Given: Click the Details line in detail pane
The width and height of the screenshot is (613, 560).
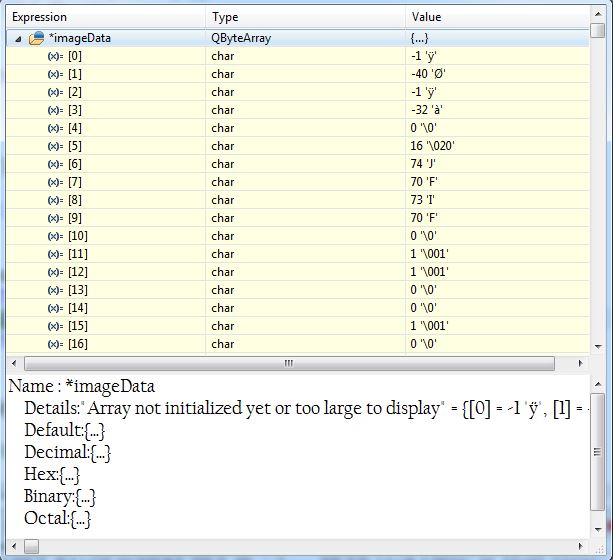Looking at the screenshot, I should click(306, 408).
